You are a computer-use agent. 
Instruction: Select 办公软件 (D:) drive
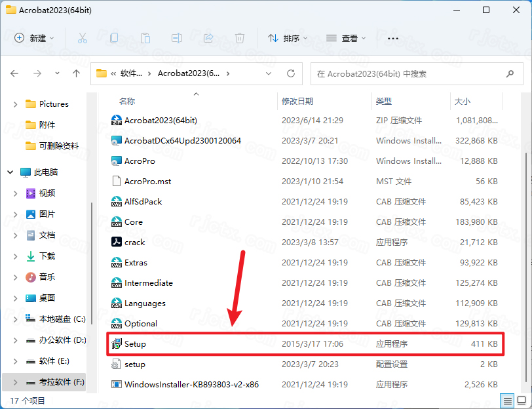pos(62,340)
